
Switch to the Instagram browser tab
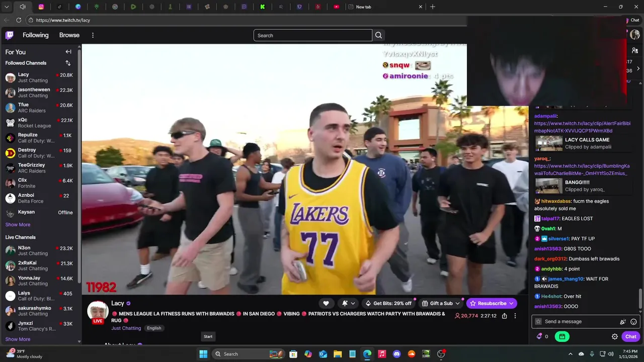click(41, 7)
